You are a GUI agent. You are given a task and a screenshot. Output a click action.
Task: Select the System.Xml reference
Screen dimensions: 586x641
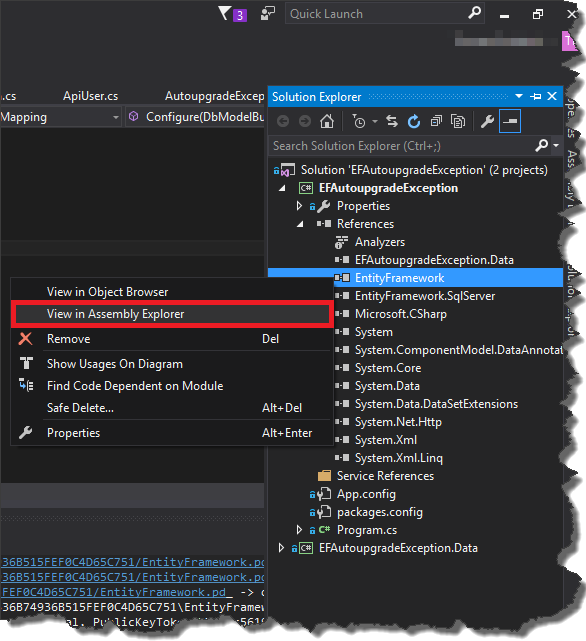point(386,440)
